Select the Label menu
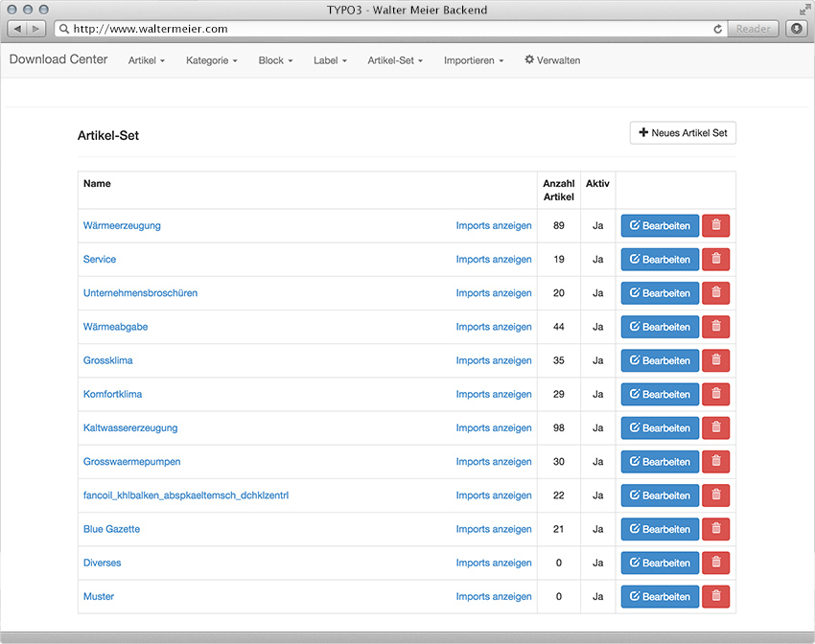The height and width of the screenshot is (644, 815). (330, 60)
